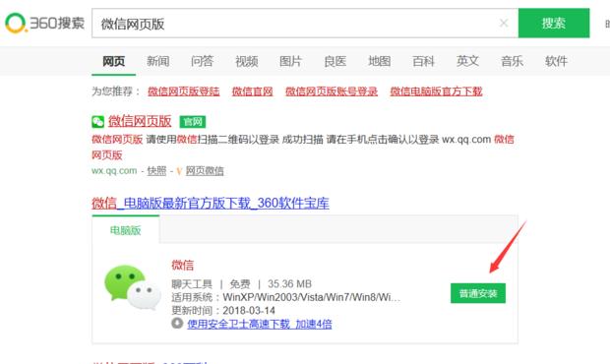610x364 pixels.
Task: Select the 软件 tab
Action: pyautogui.click(x=556, y=61)
